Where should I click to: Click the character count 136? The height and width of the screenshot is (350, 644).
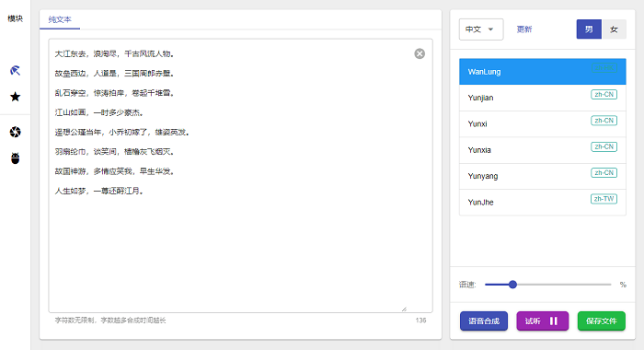pos(420,320)
